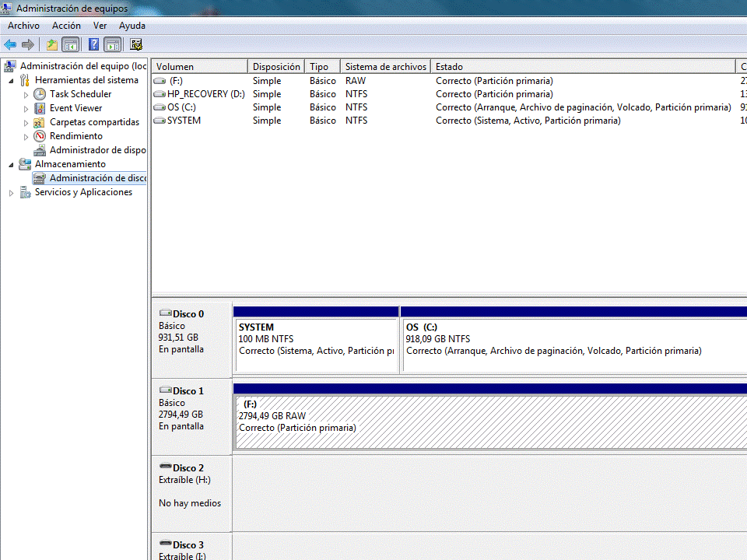
Task: Open the Archivo menu
Action: pos(23,26)
